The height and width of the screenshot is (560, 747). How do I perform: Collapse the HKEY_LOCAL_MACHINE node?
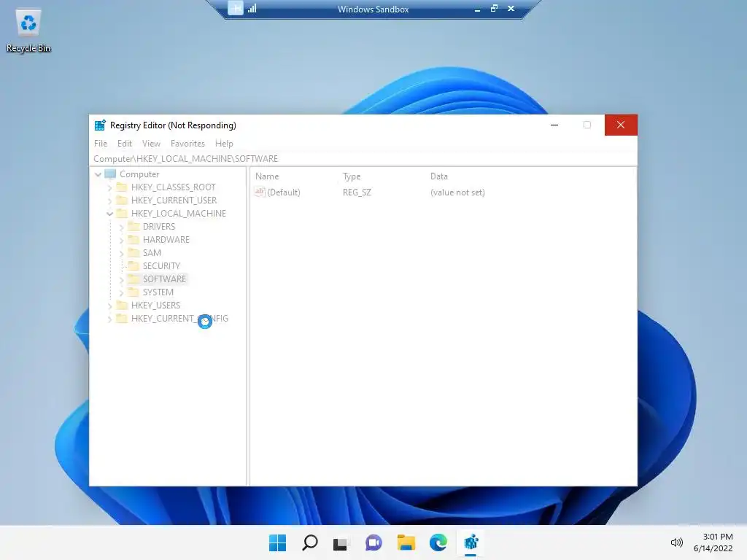pyautogui.click(x=109, y=214)
